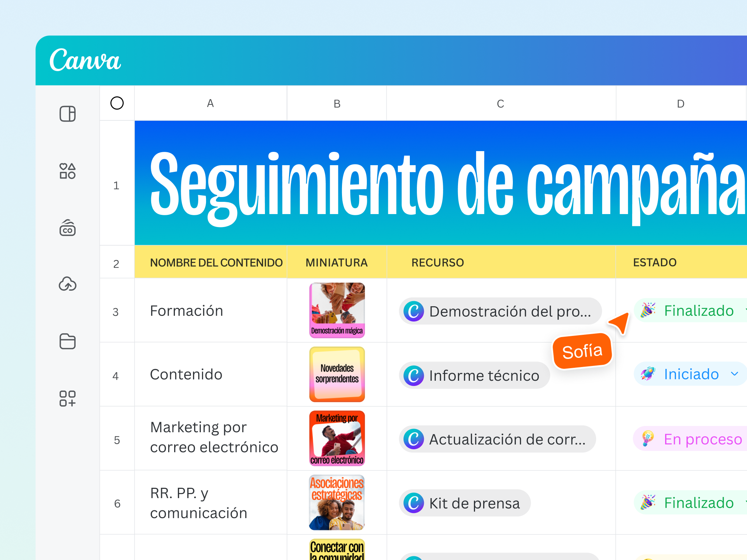
Task: Click the Canva icon beside Kit de prensa
Action: point(414,503)
